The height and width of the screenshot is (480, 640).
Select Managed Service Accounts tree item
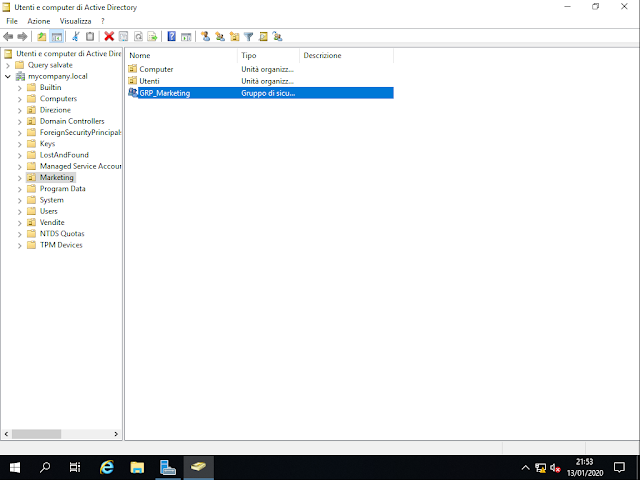pos(80,167)
